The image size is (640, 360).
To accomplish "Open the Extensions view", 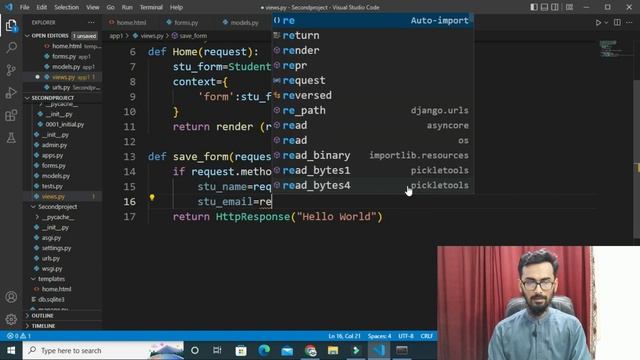I will pos(11,115).
